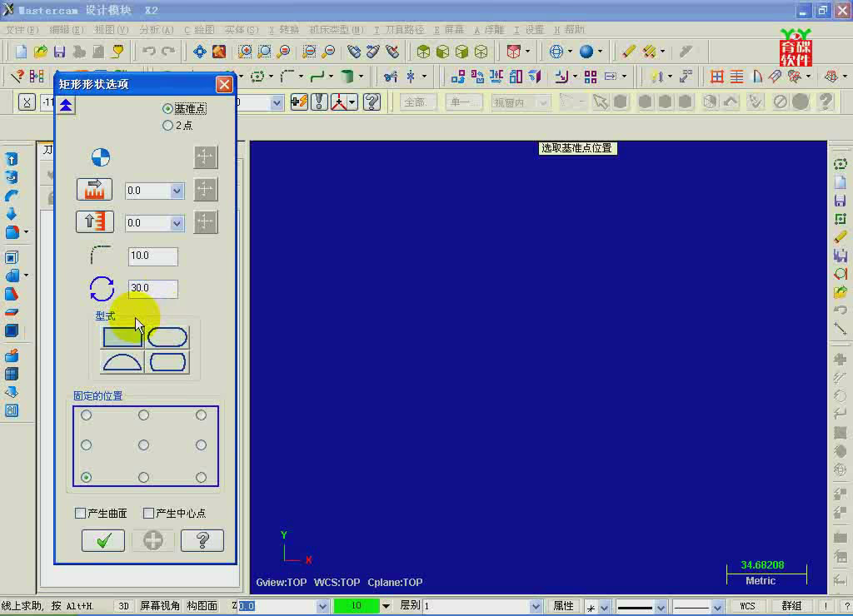Open the 编辑(E) menu
853x616 pixels.
[67, 29]
